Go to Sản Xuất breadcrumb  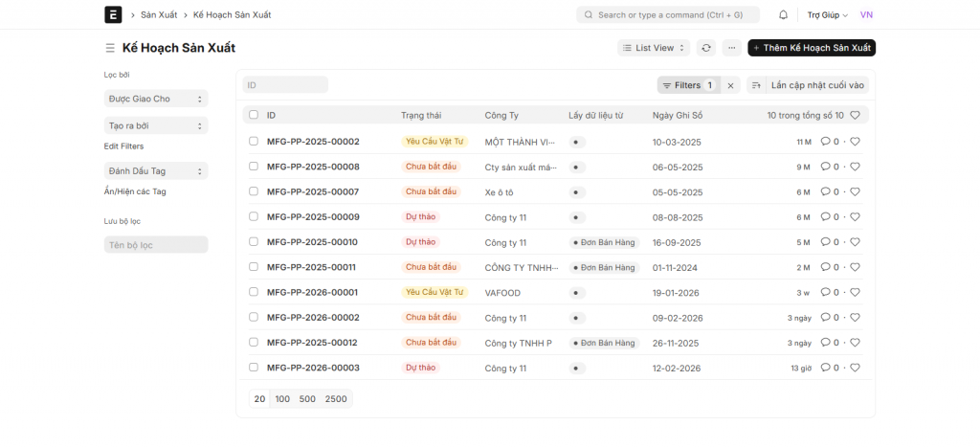tap(159, 15)
